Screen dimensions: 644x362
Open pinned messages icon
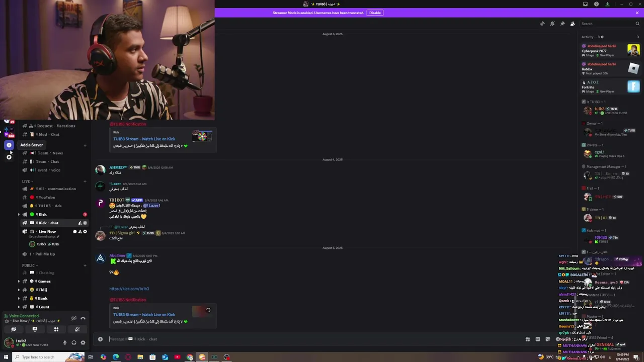pos(562,24)
